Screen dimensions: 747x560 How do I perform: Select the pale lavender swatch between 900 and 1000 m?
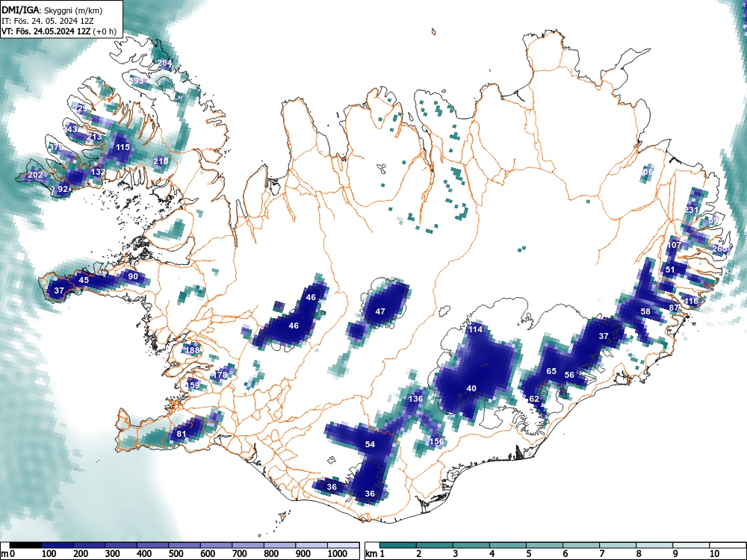(x=311, y=545)
